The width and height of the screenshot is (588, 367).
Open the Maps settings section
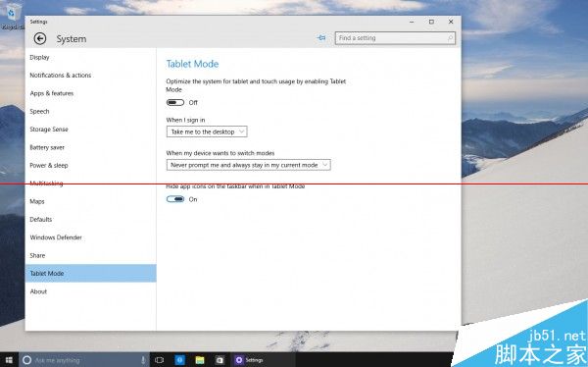point(37,201)
